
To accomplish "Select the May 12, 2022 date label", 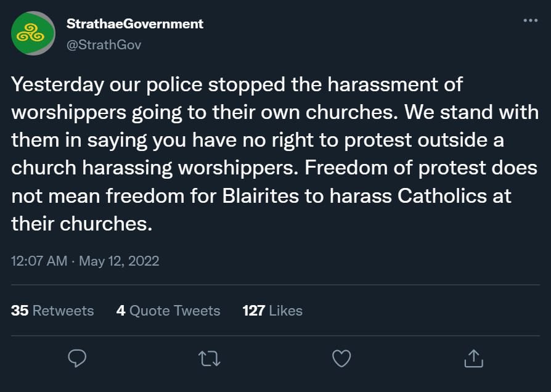I will coord(118,261).
